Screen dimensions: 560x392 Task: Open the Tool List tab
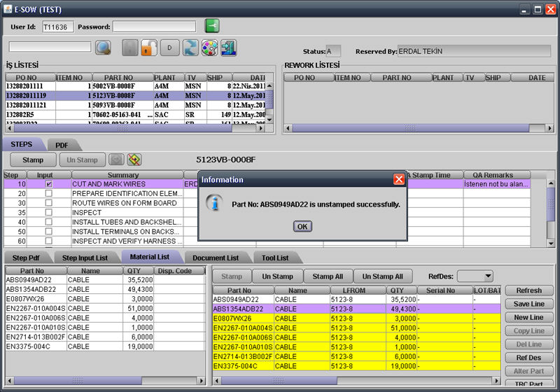[x=275, y=258]
